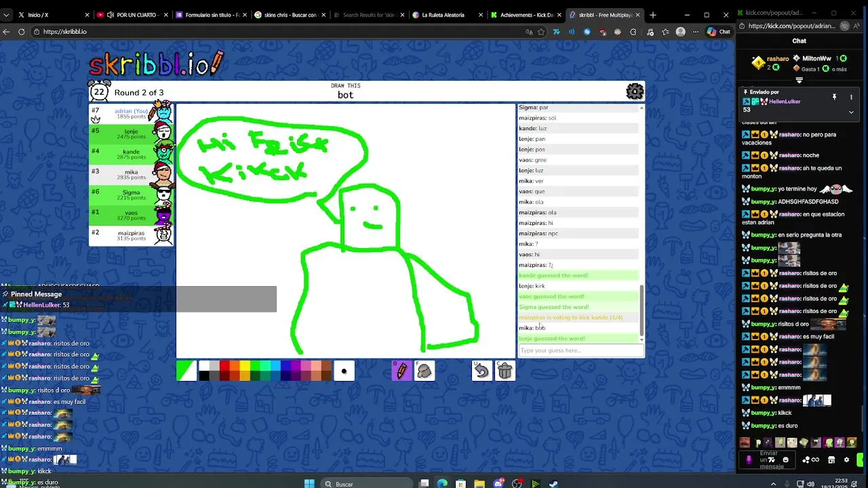Open skribbl settings gear
The image size is (868, 488).
(635, 91)
